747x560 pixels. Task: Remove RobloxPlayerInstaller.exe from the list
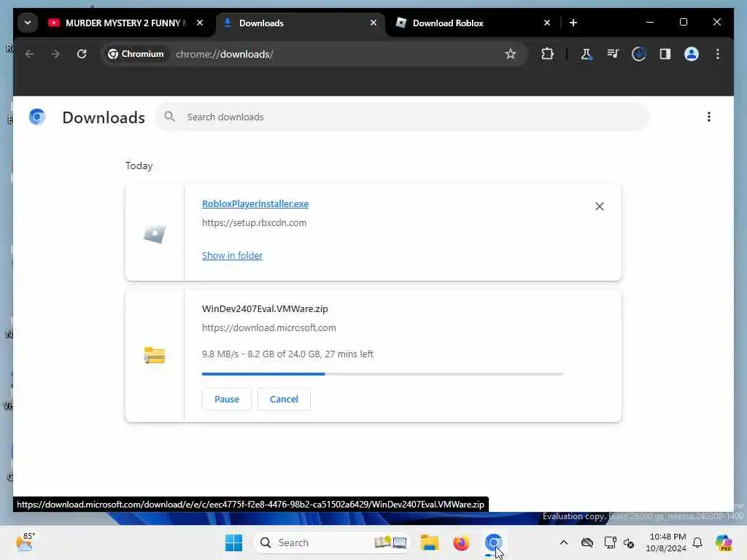[600, 206]
